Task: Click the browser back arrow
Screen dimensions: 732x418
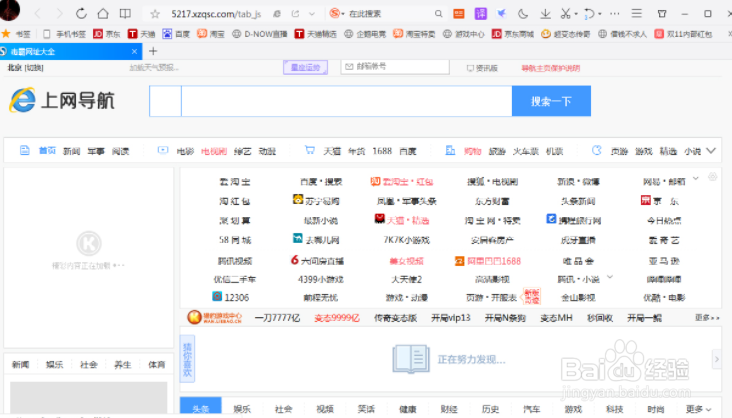Action: [x=38, y=14]
